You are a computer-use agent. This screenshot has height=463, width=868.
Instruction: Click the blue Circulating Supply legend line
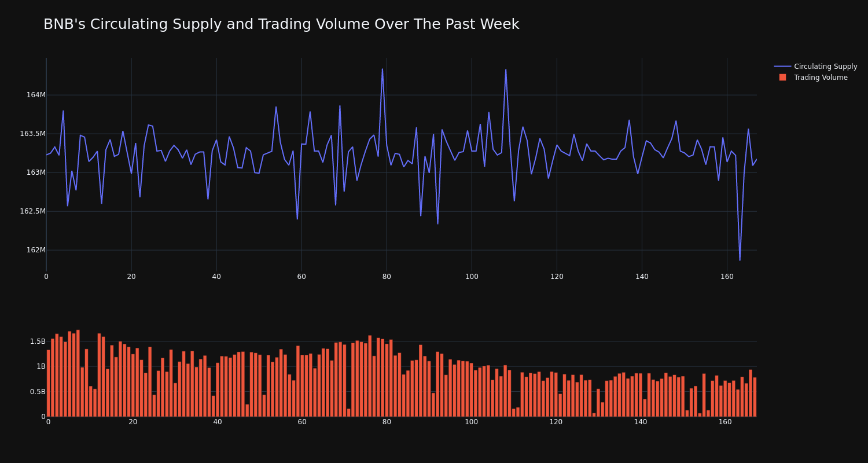coord(782,67)
